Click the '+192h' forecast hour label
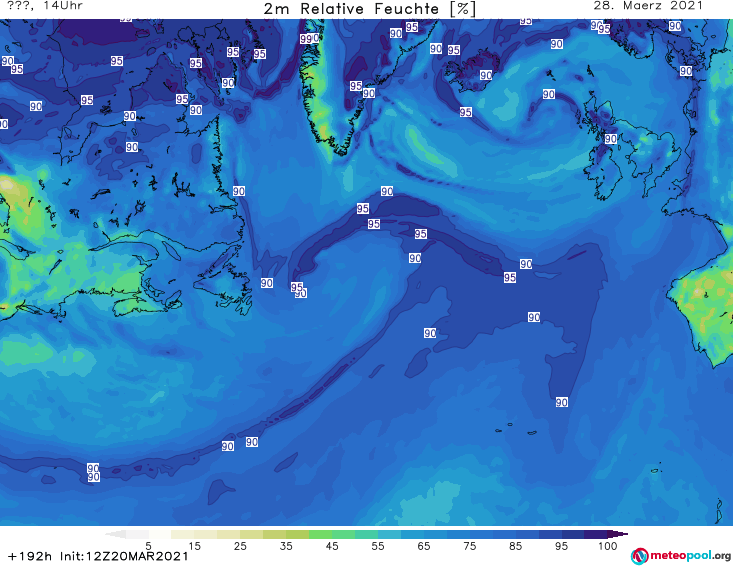Image resolution: width=733 pixels, height=566 pixels. [30, 556]
